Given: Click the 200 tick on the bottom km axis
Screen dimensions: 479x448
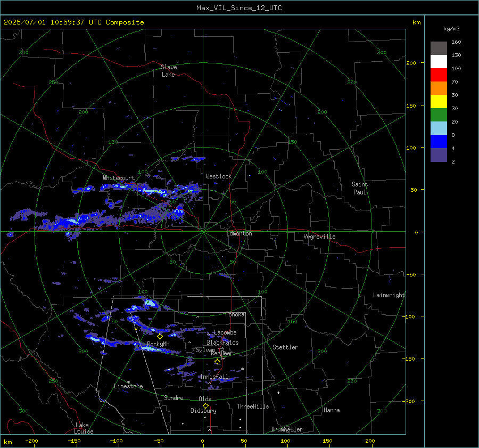Looking at the screenshot, I should pyautogui.click(x=370, y=441).
